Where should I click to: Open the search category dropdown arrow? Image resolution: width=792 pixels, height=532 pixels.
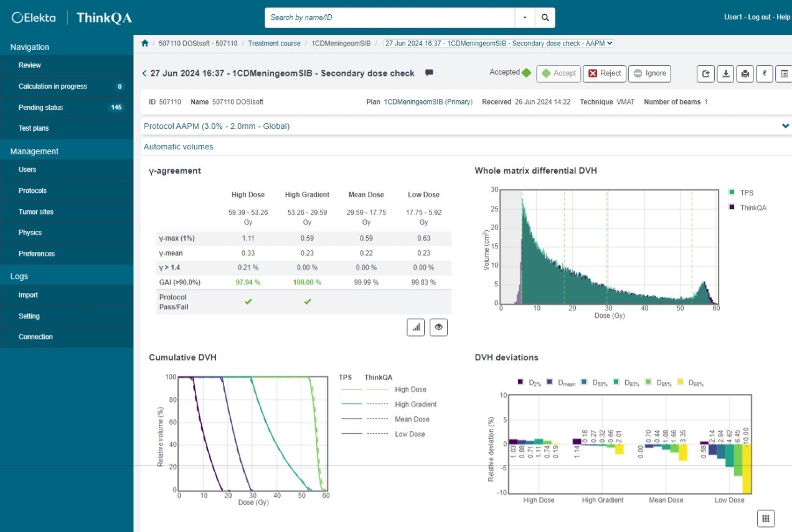[524, 17]
